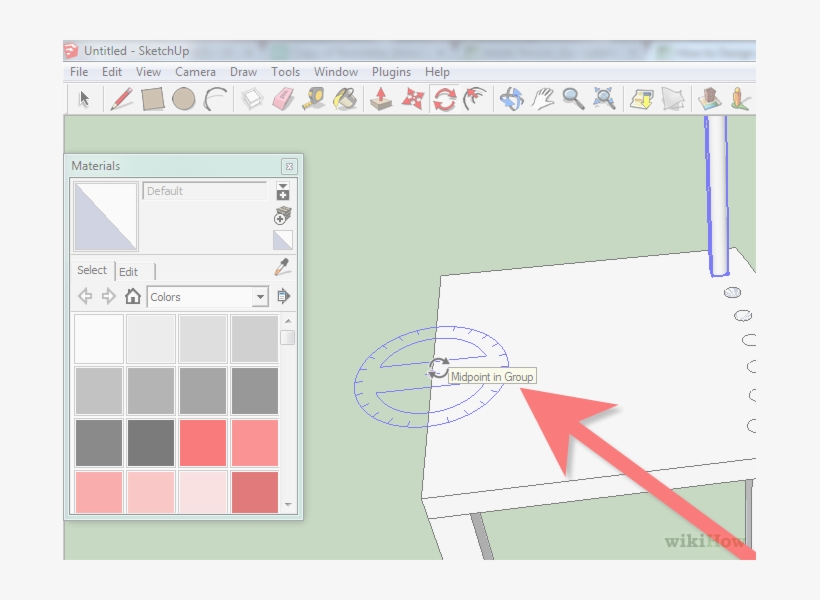This screenshot has height=600, width=820.
Task: Switch to the Edit tab in Materials
Action: tap(129, 272)
